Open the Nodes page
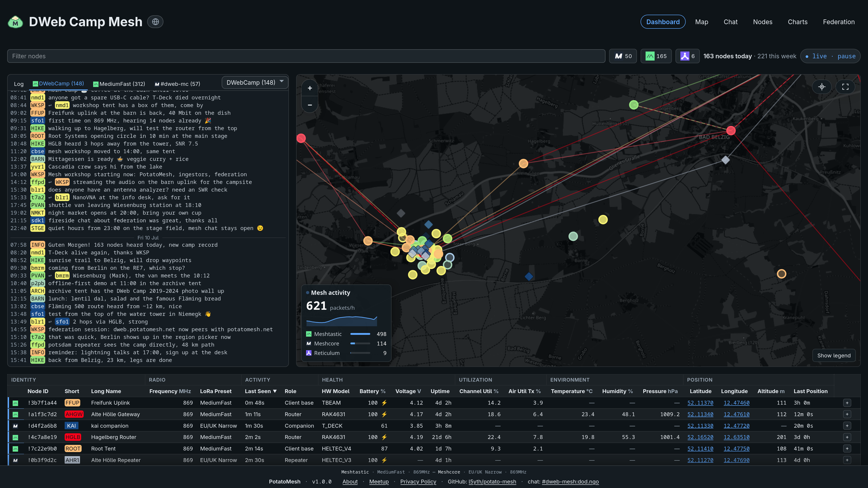Viewport: 868px width, 488px height. pyautogui.click(x=762, y=22)
